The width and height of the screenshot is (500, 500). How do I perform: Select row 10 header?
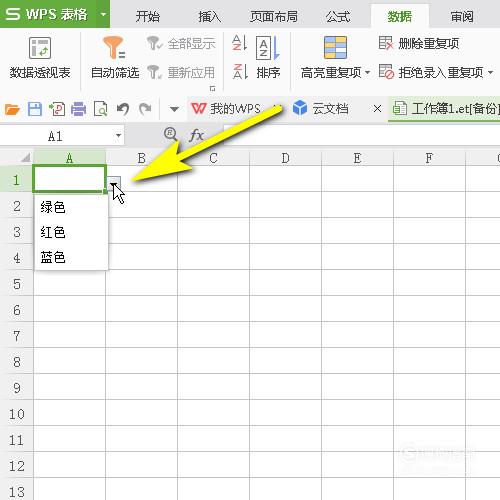pos(16,414)
